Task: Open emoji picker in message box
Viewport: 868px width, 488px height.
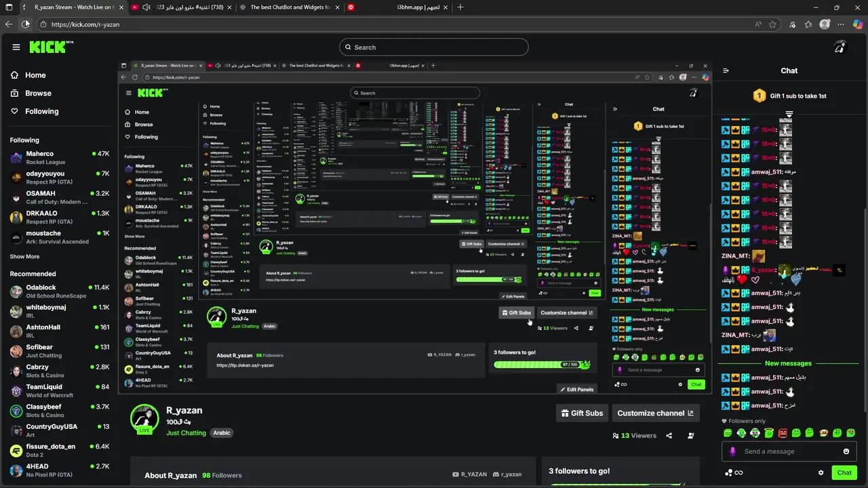Action: click(846, 451)
